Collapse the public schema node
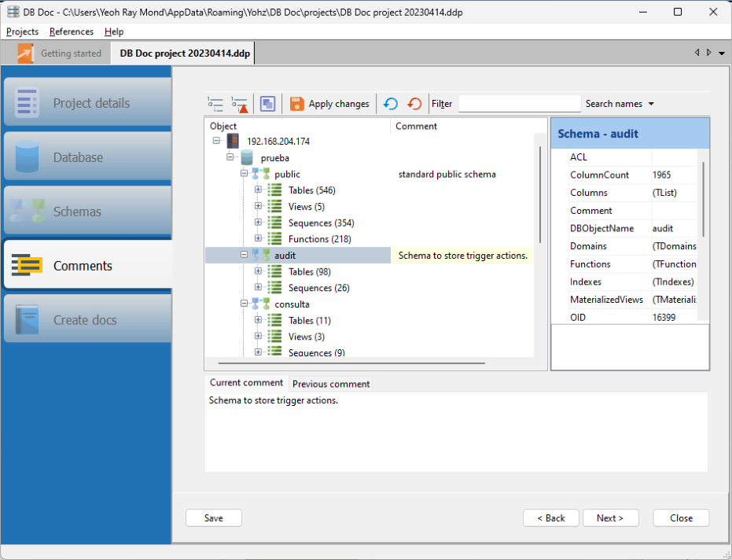The image size is (732, 560). (245, 174)
